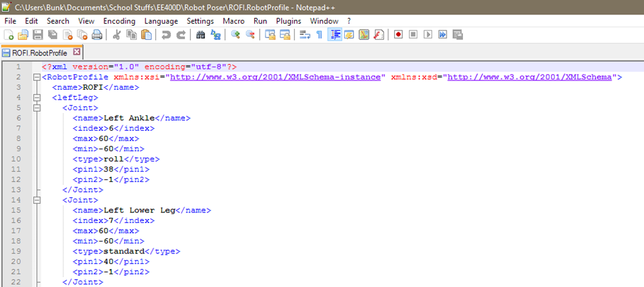Click the XMLSchema URL at line 2 end
This screenshot has height=287, width=644.
530,77
